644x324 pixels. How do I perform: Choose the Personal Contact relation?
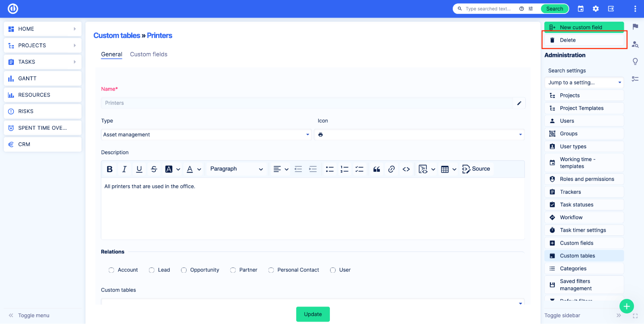tap(271, 270)
